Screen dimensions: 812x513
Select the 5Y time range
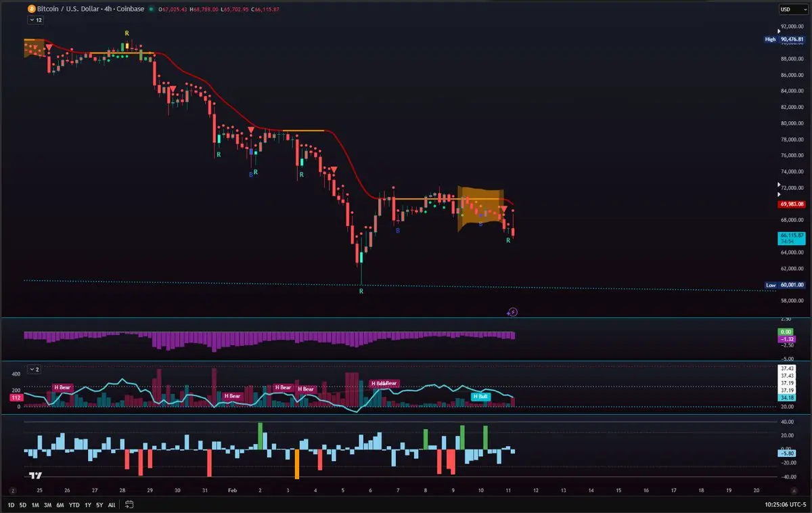(x=99, y=504)
